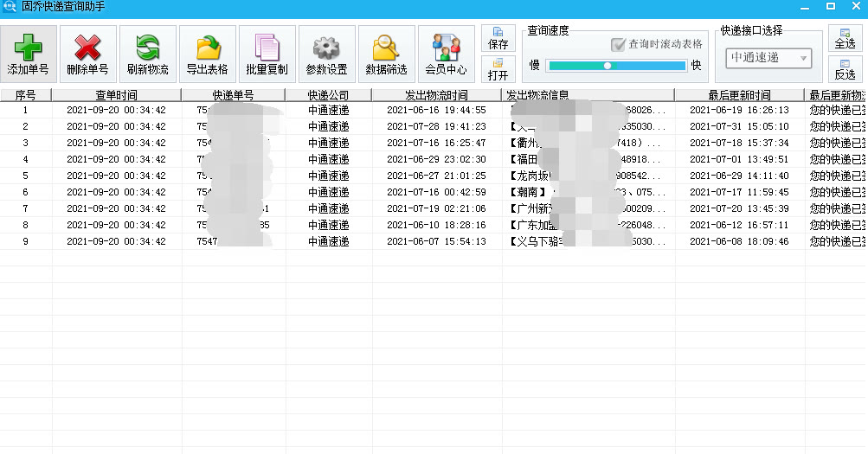The image size is (868, 454).
Task: Open 会员中心 member center
Action: [447, 54]
